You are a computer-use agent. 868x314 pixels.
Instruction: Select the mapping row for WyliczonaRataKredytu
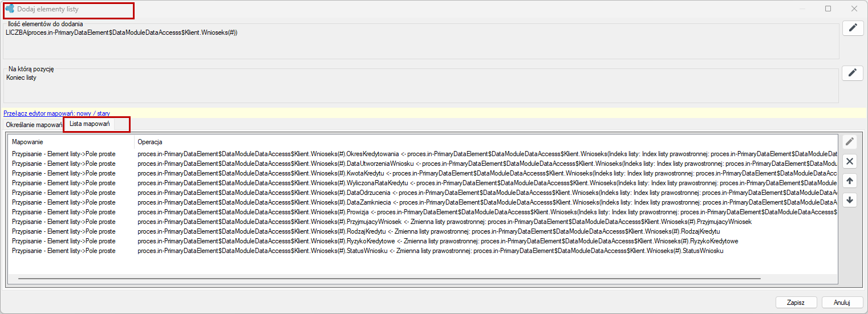click(423, 183)
